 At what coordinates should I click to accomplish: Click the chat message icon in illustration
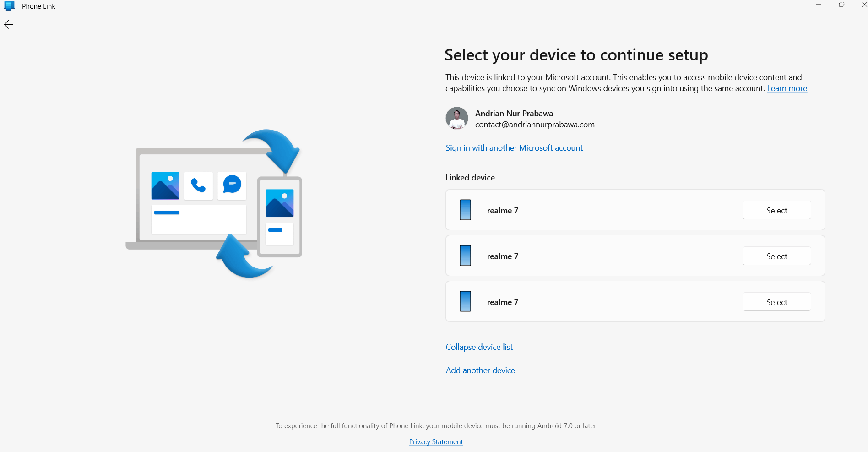[232, 185]
